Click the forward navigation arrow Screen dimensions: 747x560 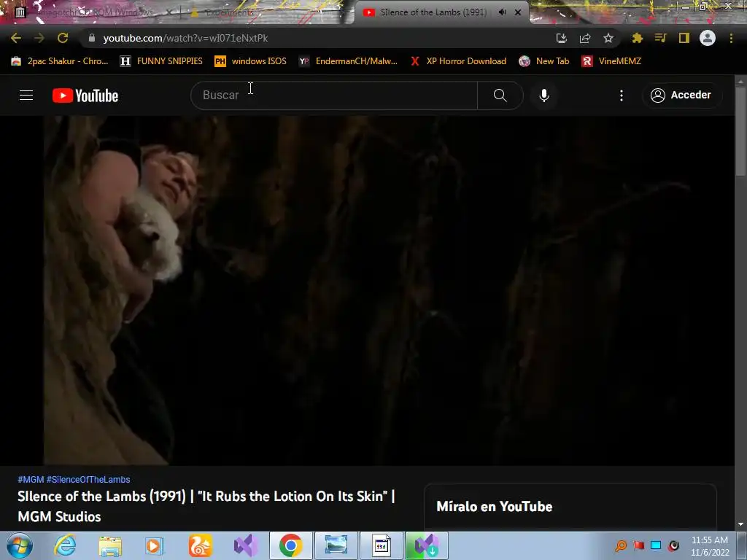[39, 38]
